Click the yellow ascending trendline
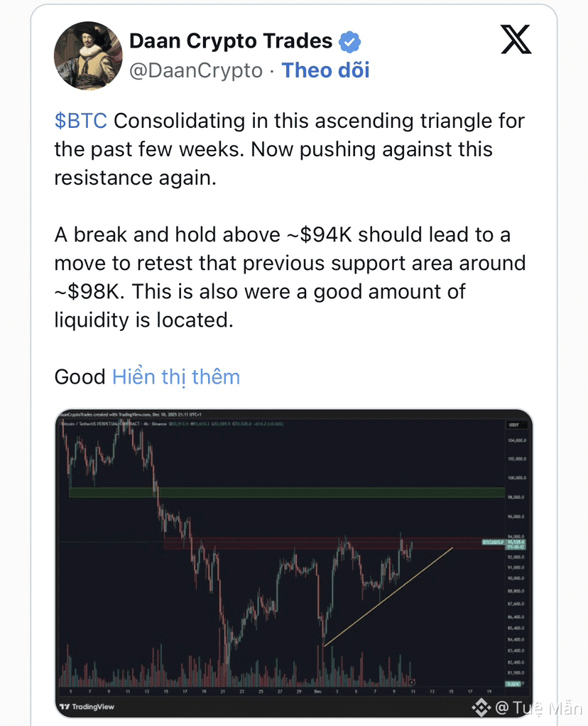Viewport: 588px width, 726px height. (x=388, y=597)
